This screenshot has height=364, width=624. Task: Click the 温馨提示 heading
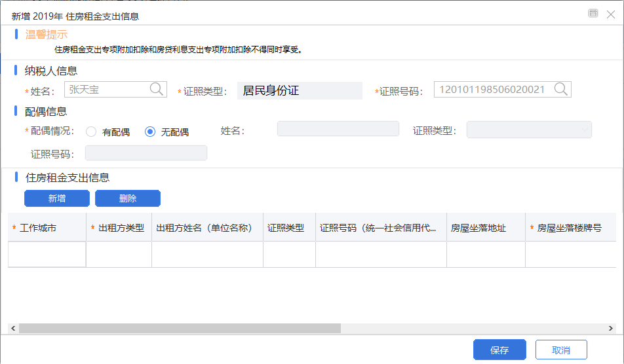pyautogui.click(x=46, y=35)
